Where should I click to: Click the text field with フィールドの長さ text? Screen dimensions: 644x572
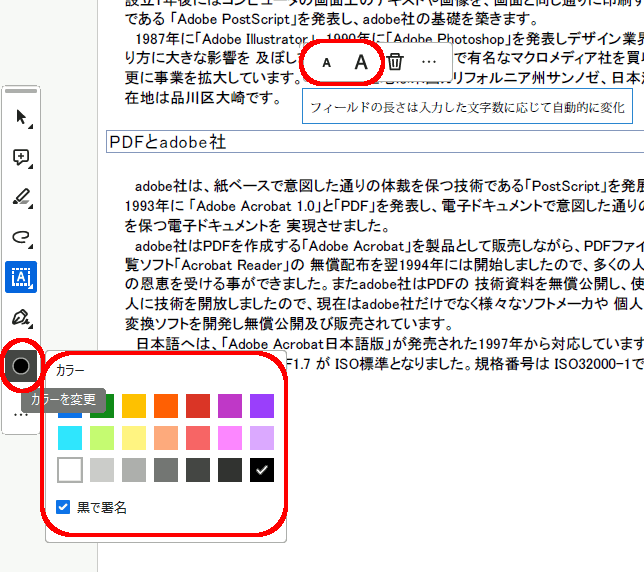[x=466, y=106]
